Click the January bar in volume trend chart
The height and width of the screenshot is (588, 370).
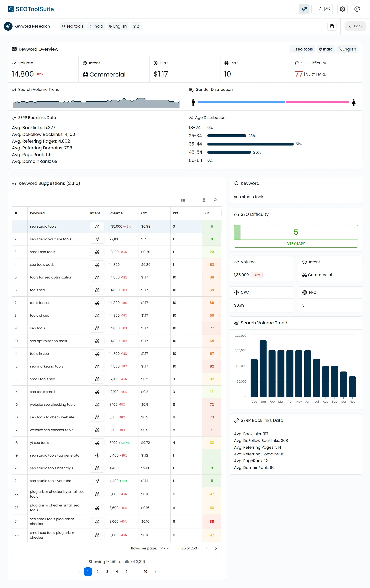pos(263,368)
